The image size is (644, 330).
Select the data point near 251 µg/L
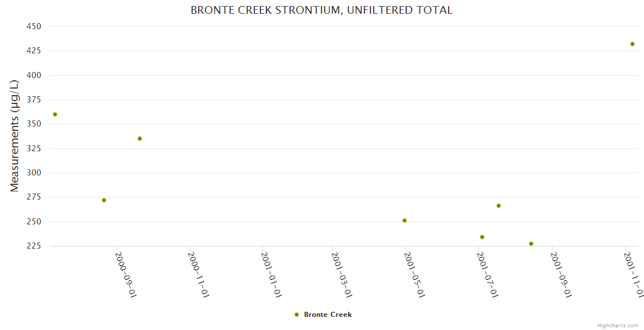(x=405, y=221)
